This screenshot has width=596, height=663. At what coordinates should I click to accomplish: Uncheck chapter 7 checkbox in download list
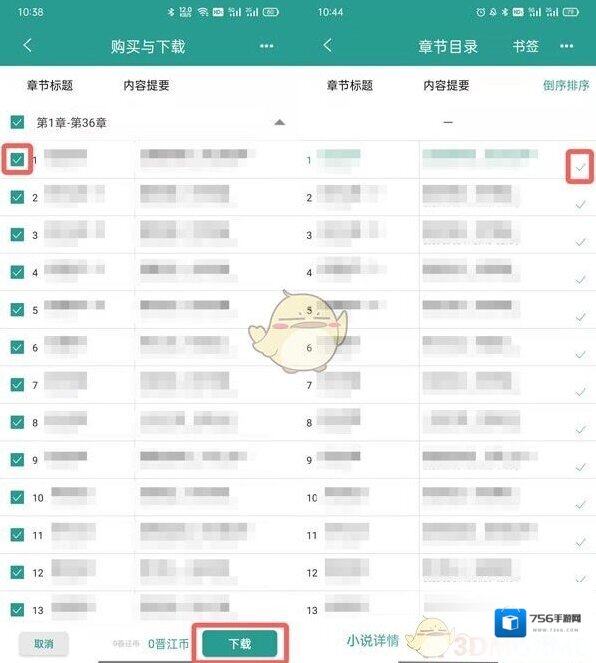tap(17, 385)
